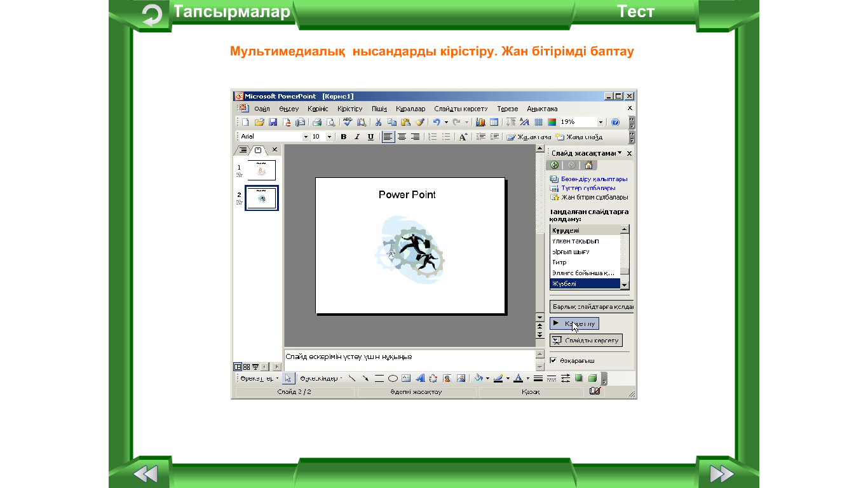This screenshot has width=868, height=488.
Task: Click the Барлық слайдтарға қолдану button
Action: (592, 306)
